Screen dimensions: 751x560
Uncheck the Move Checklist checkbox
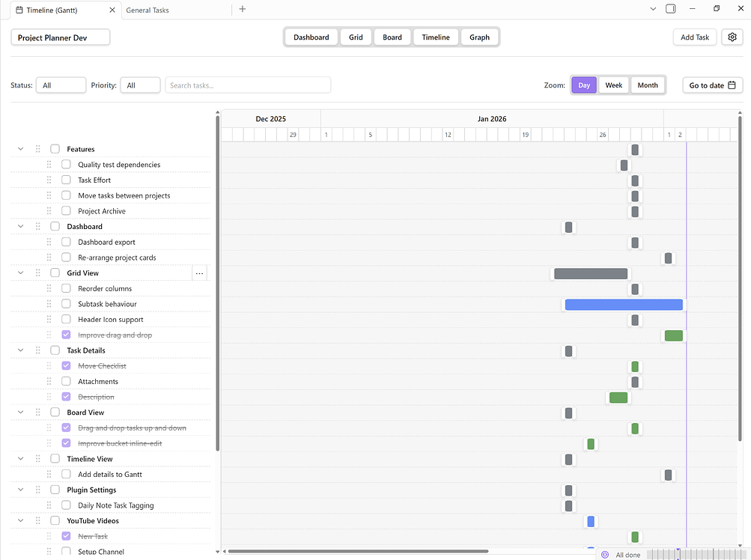66,366
